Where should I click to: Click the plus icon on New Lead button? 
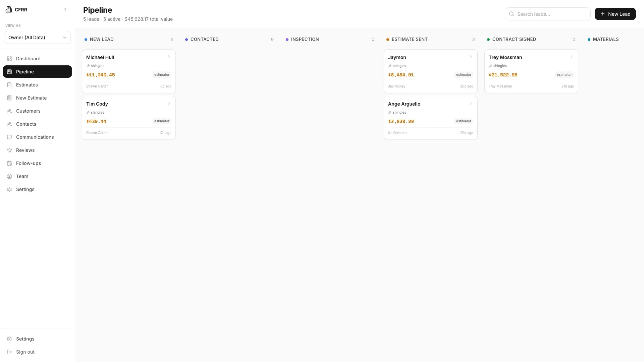(602, 14)
